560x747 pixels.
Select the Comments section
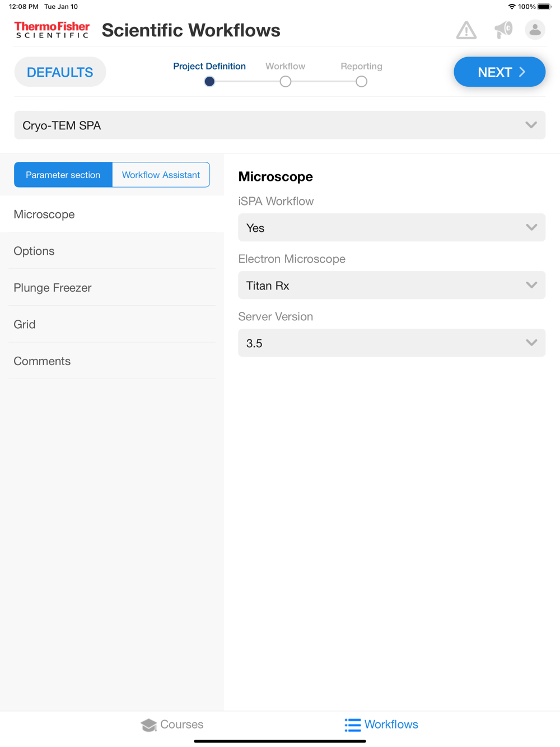pos(112,361)
